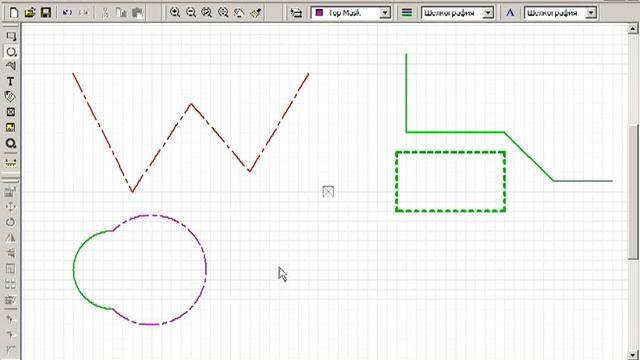Click the blue letter A text style icon

[x=510, y=13]
